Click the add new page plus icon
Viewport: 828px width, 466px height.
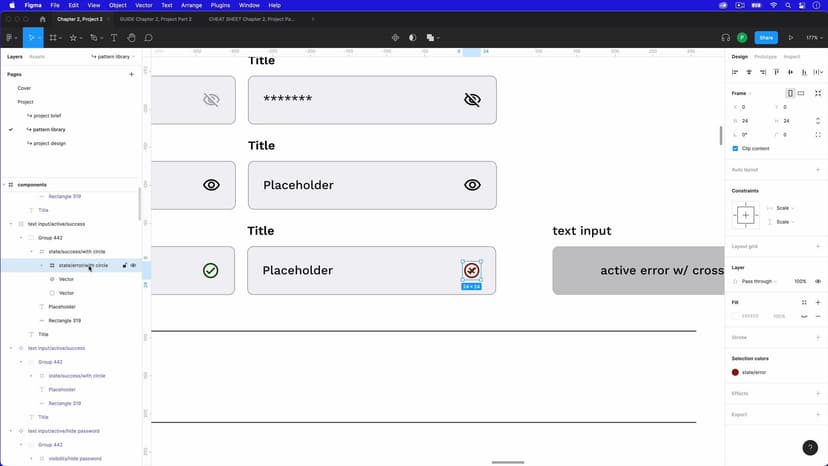pos(131,74)
